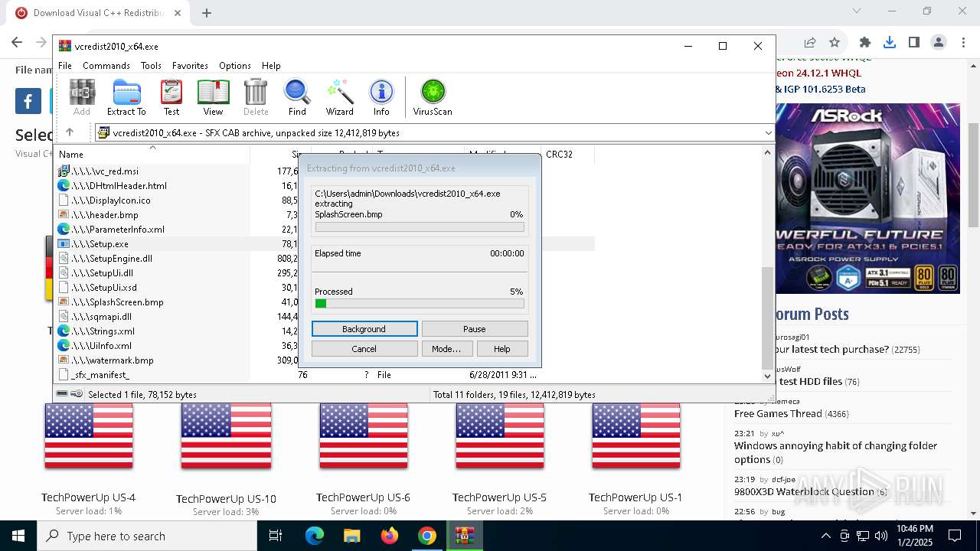The image size is (980, 551).
Task: Click the SplashScreen.bmp file progress bar
Action: (x=420, y=227)
